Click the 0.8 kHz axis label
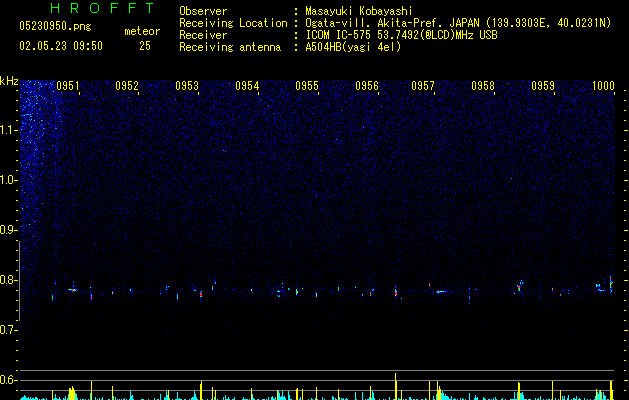Screen dimensions: 629x400 coord(8,280)
